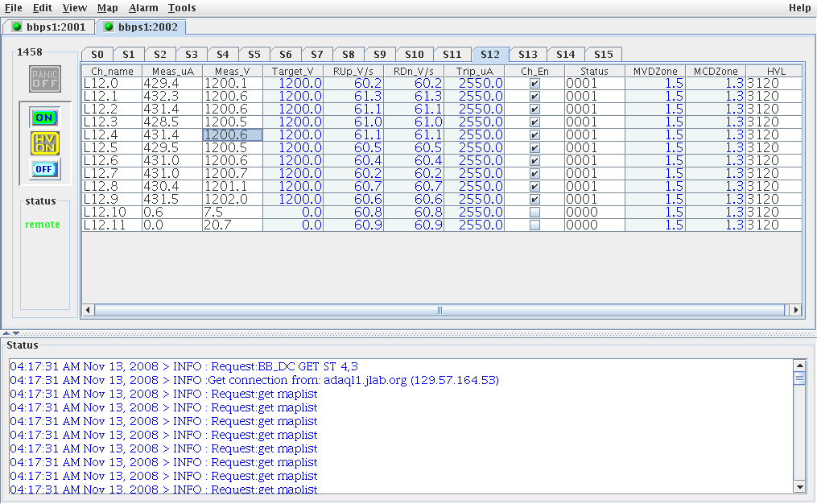Click table scrollbar left arrow
This screenshot has width=817, height=504.
88,310
